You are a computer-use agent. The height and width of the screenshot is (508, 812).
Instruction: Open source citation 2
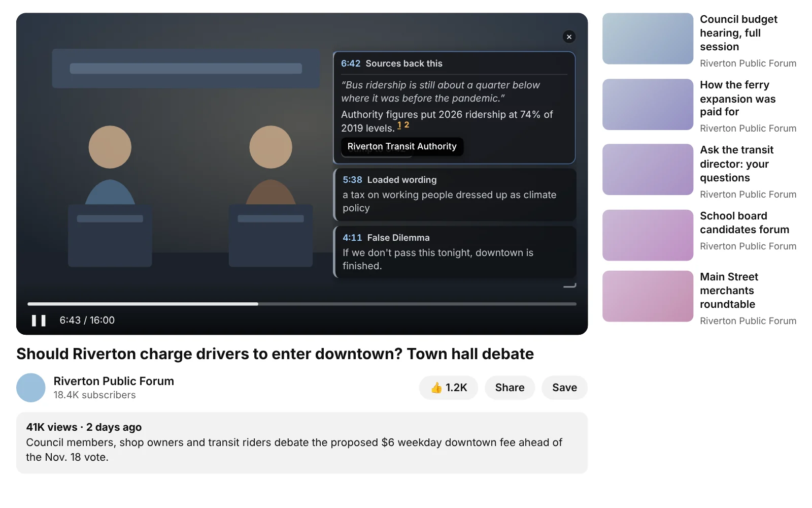tap(407, 124)
